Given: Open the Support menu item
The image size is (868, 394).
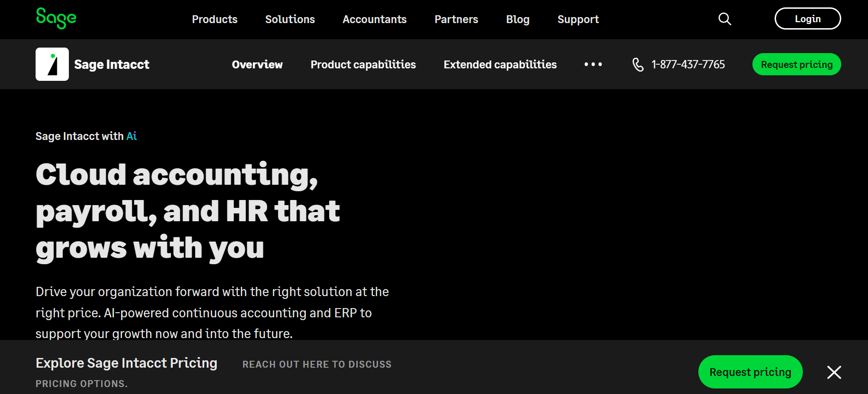Looking at the screenshot, I should coord(578,19).
